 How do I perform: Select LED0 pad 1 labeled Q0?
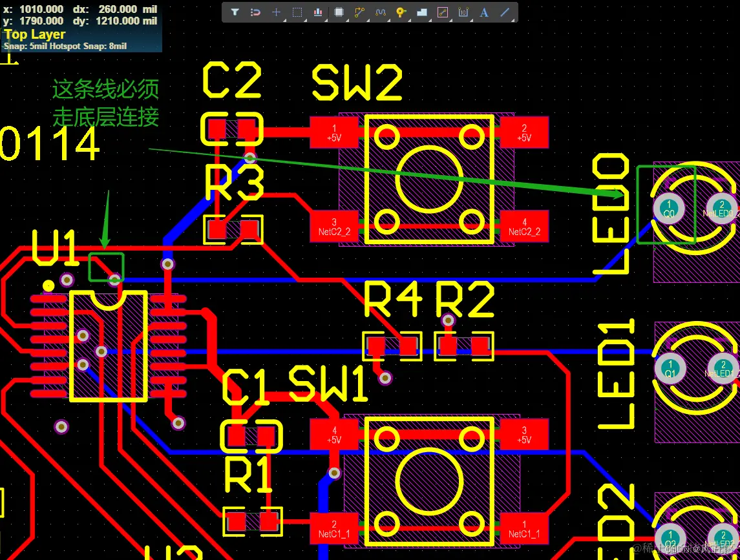click(669, 209)
